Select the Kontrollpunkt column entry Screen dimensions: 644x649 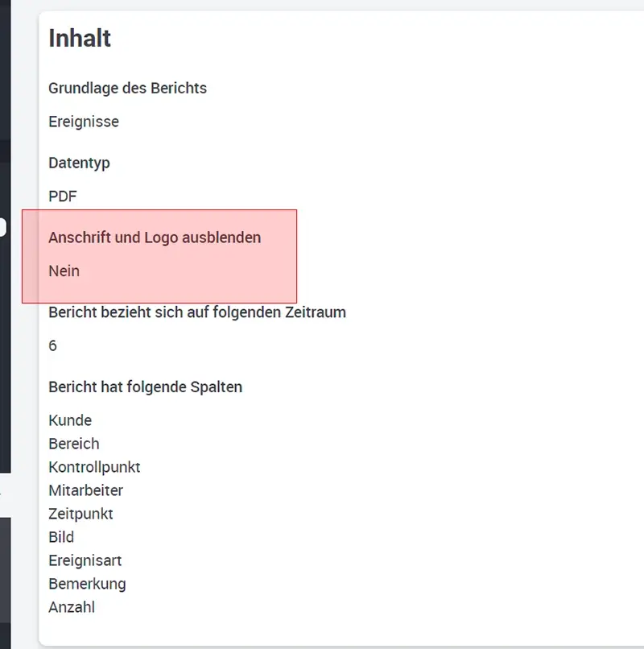click(x=94, y=467)
